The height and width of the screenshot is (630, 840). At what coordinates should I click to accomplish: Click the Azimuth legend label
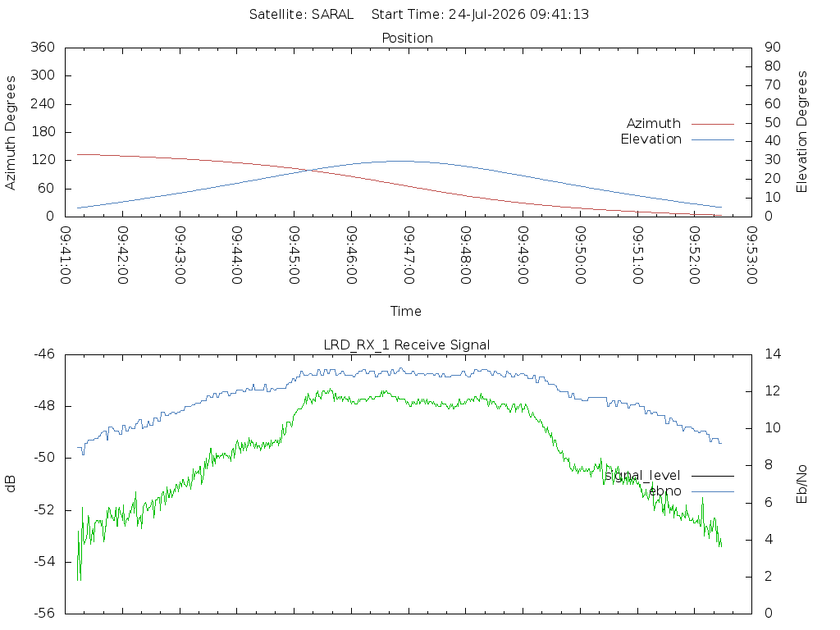[653, 124]
